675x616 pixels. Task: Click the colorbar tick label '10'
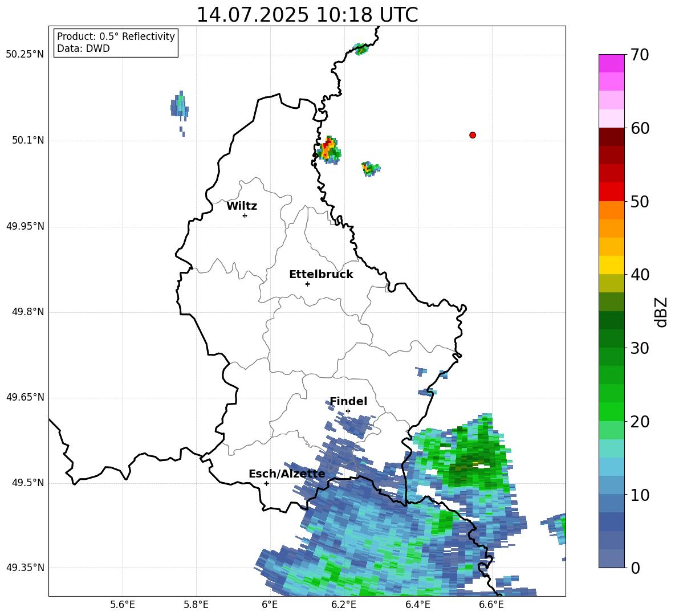639,495
